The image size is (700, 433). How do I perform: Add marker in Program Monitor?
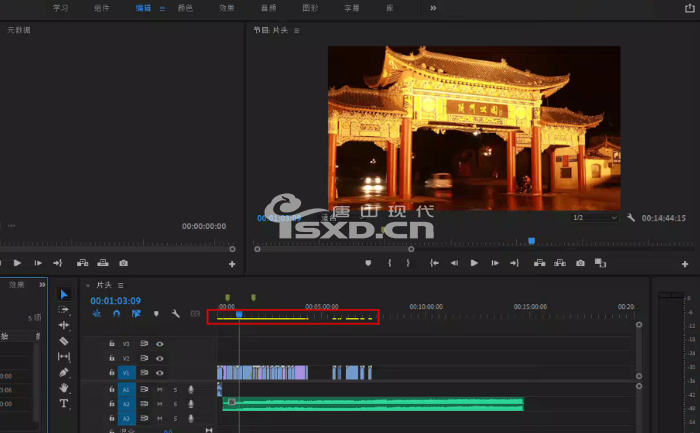coord(368,263)
